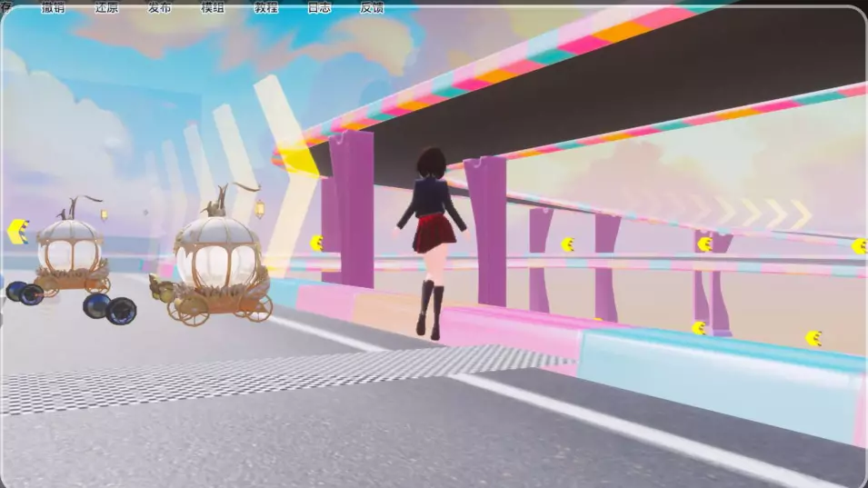The image size is (868, 488).
Task: Open the 教程 (Tutorial) menu
Action: pyautogui.click(x=265, y=7)
